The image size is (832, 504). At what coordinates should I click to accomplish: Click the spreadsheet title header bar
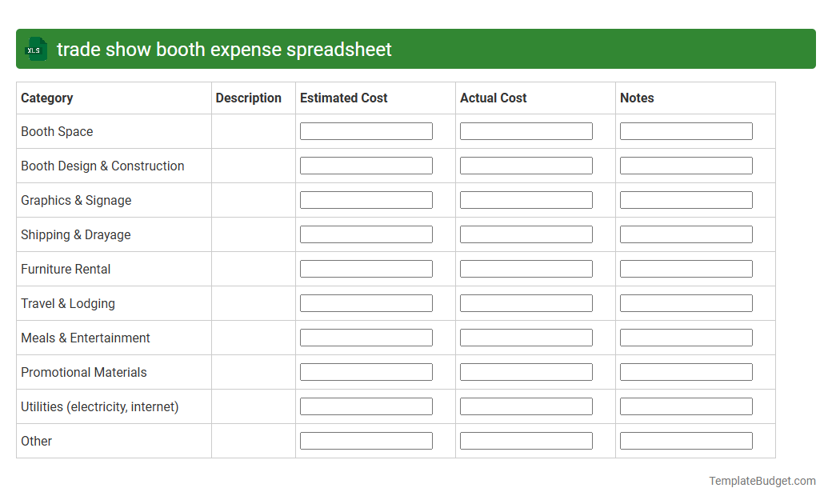tap(416, 49)
